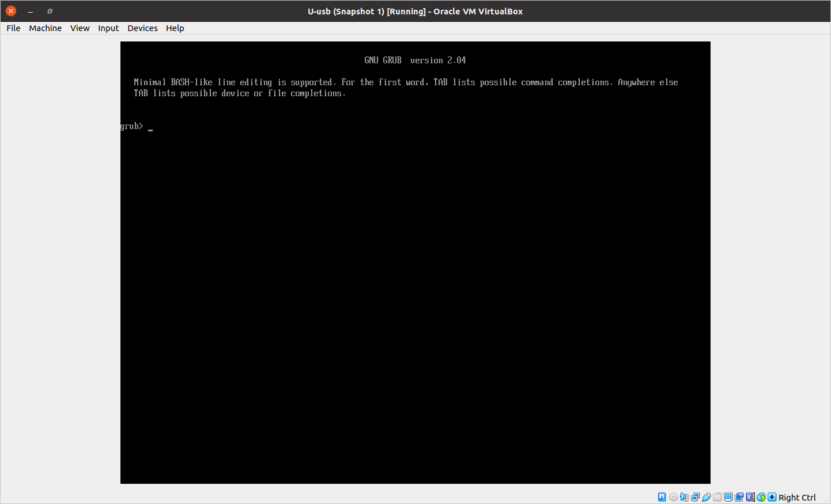Click the Right Ctrl host key label
Screen dimensions: 831x504
click(x=797, y=498)
